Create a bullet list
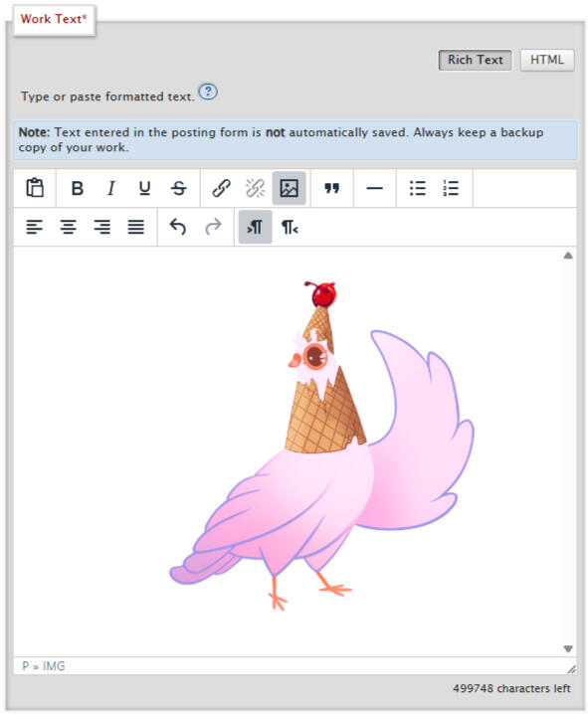This screenshot has width=588, height=714. click(417, 188)
